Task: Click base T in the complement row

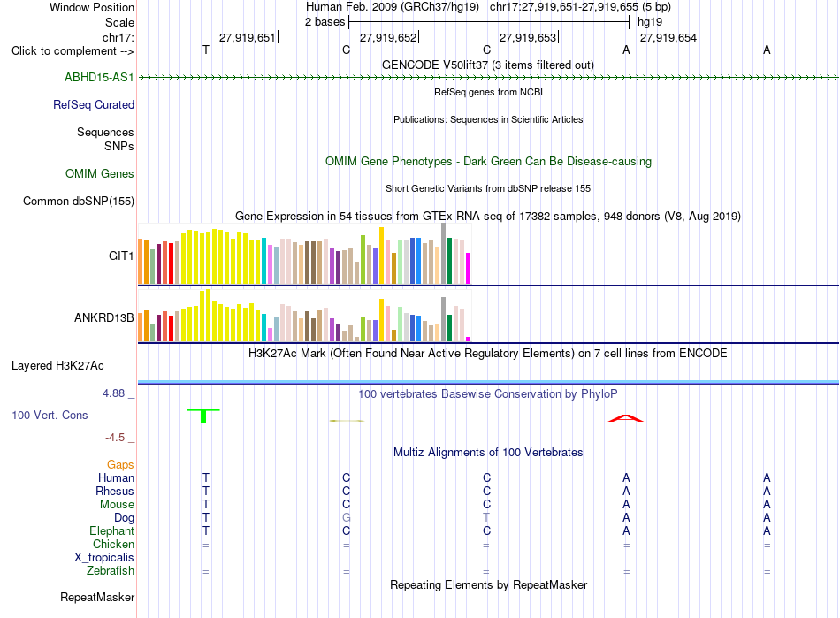Action: pos(206,50)
